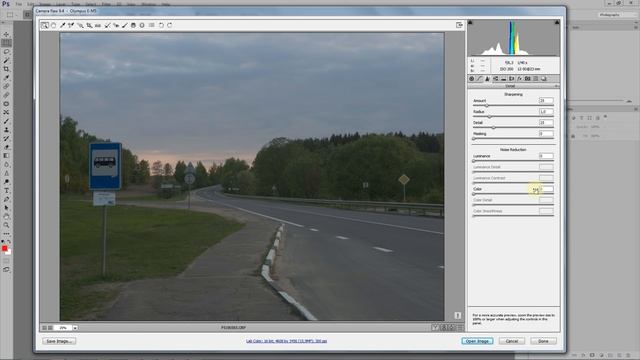Screen dimensions: 640x360
Task: Click the Open Image button
Action: (x=477, y=341)
